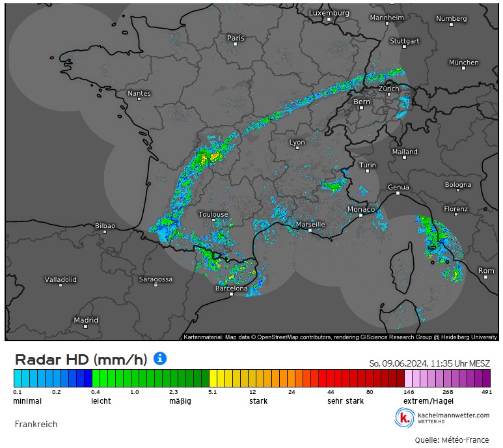Click the 'Radar HD (mm/h)' title
The image size is (503, 448).
click(81, 359)
